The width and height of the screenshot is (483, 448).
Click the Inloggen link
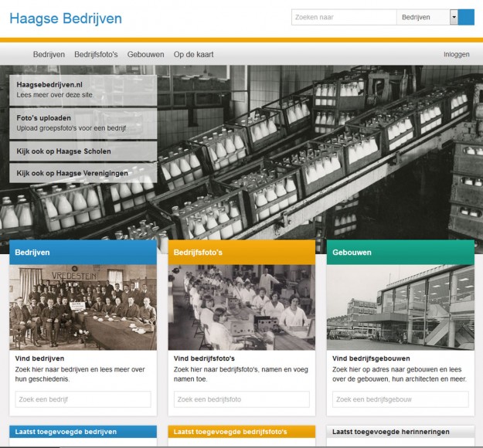click(x=456, y=55)
